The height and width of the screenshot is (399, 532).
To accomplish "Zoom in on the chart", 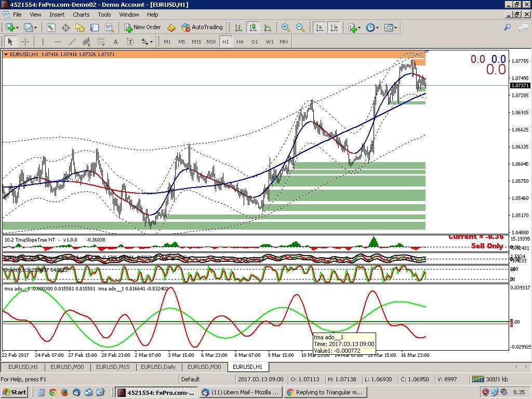I will click(286, 27).
